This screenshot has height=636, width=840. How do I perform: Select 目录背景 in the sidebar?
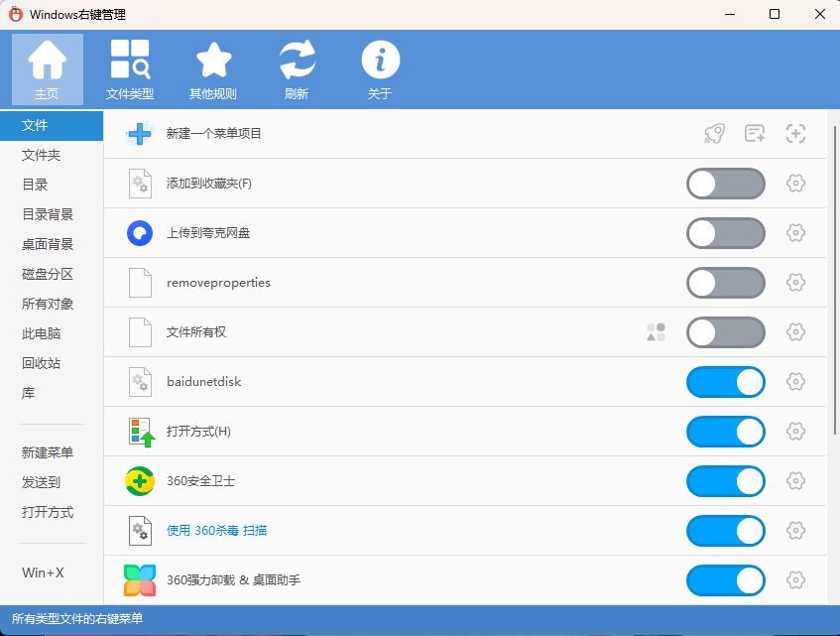click(x=52, y=215)
